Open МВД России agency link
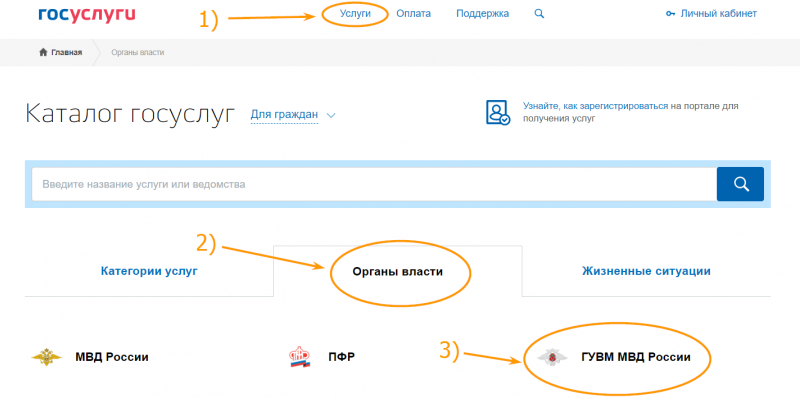This screenshot has height=398, width=800. tap(112, 357)
